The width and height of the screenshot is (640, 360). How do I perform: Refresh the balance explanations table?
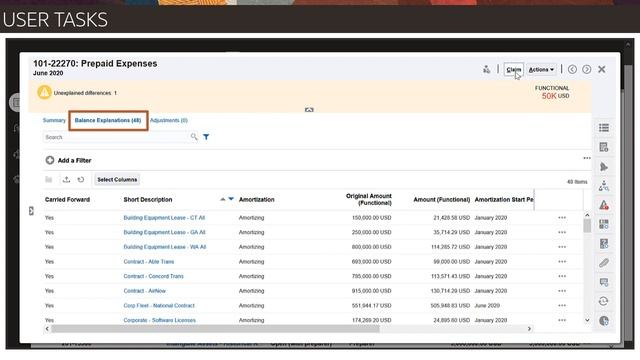click(81, 180)
